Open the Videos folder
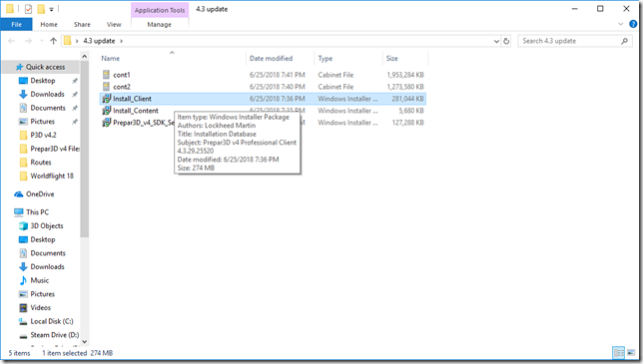Image resolution: width=643 pixels, height=364 pixels. coord(40,308)
